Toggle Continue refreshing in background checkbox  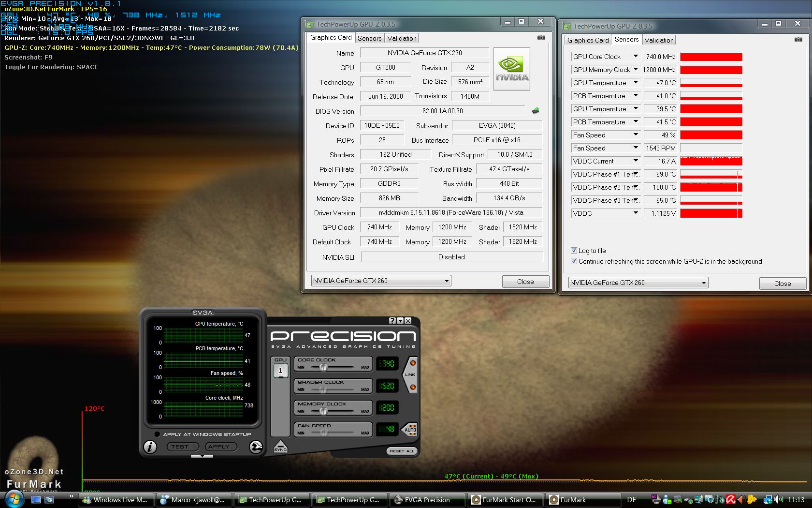click(574, 261)
